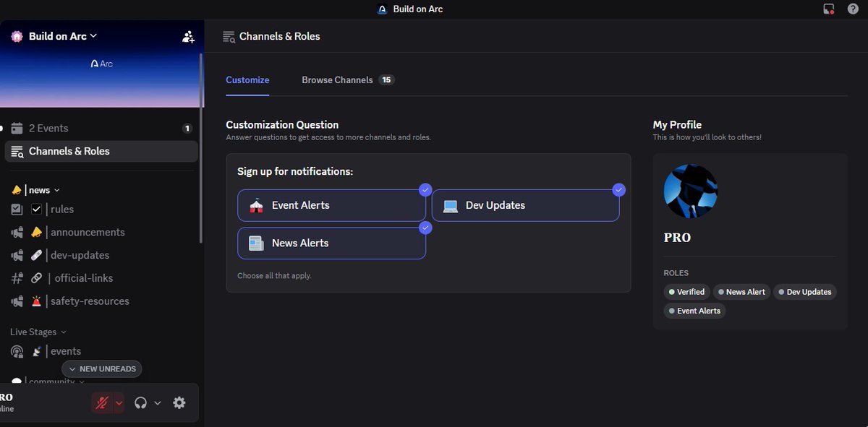This screenshot has width=868, height=427.
Task: Click the Arc logo in the server banner
Action: coord(101,64)
